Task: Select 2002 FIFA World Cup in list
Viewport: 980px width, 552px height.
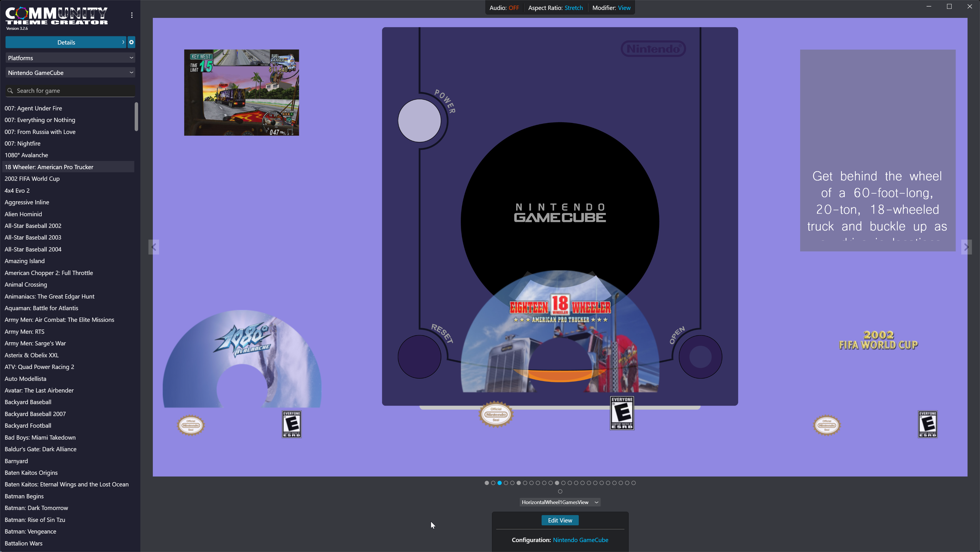Action: pyautogui.click(x=68, y=179)
